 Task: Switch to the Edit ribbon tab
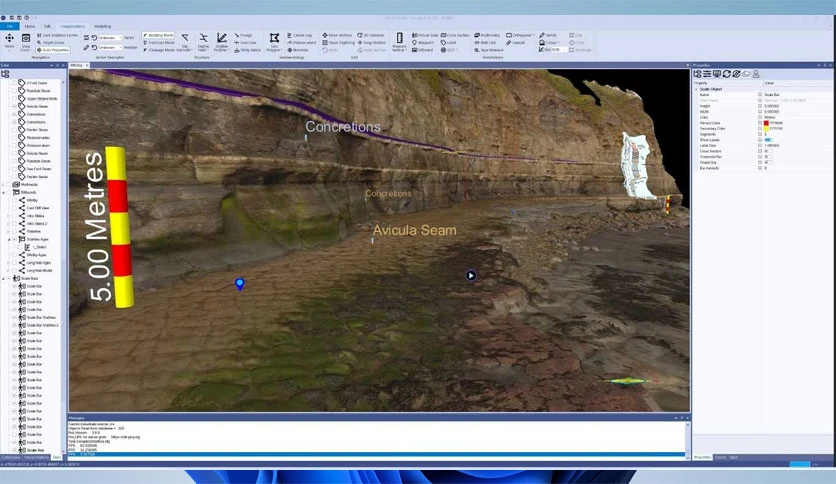coord(47,26)
